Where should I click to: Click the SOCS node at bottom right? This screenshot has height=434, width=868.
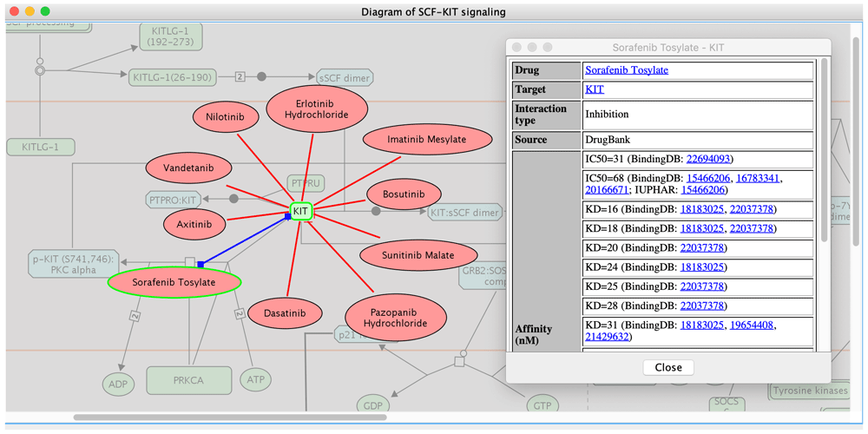(727, 406)
